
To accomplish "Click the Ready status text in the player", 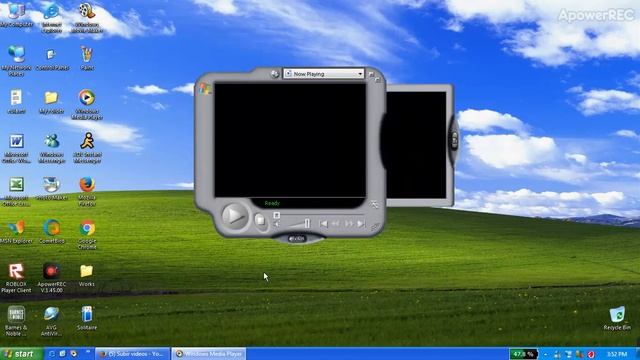I will pos(272,203).
